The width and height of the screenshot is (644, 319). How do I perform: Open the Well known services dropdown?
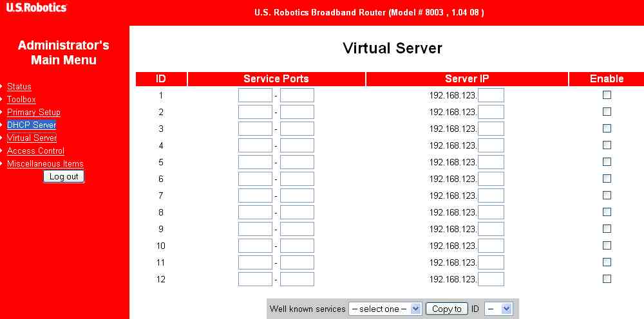pyautogui.click(x=385, y=309)
